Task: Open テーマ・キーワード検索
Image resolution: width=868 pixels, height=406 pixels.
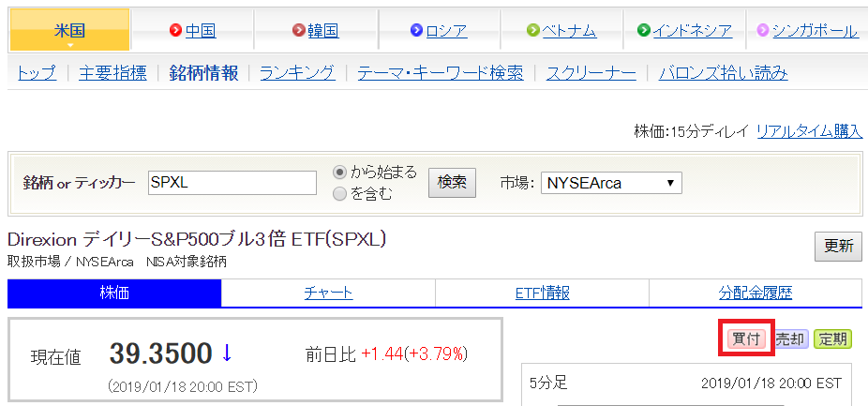Action: tap(440, 72)
